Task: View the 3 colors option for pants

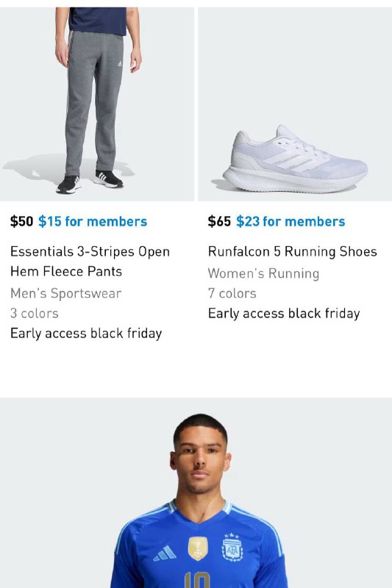Action: (35, 313)
